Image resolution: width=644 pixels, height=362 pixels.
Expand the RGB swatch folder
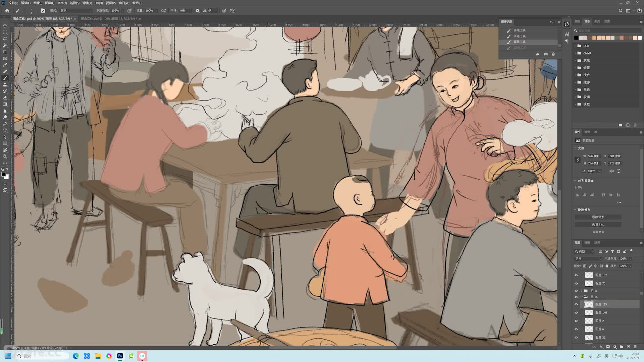coord(575,46)
